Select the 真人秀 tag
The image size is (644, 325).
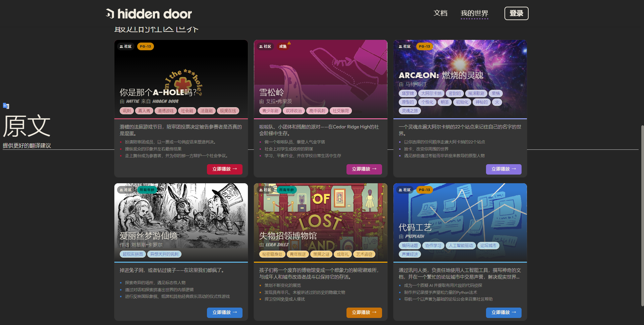[x=144, y=111]
